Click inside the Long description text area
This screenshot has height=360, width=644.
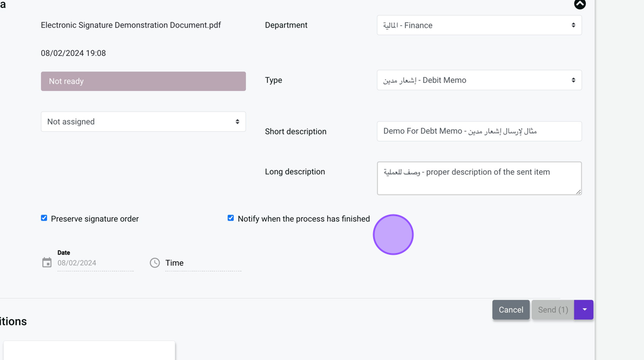click(479, 178)
